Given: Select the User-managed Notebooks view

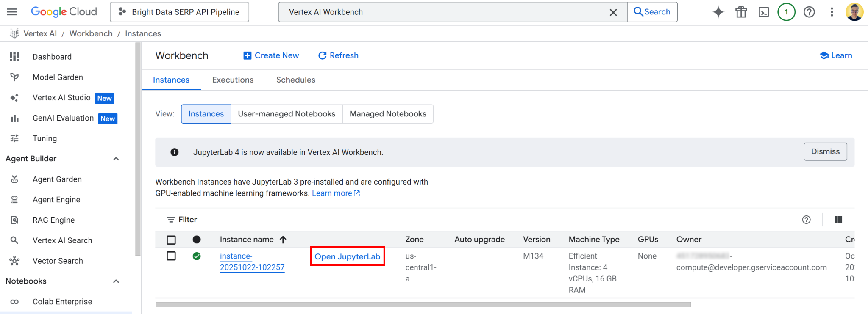Looking at the screenshot, I should tap(287, 114).
